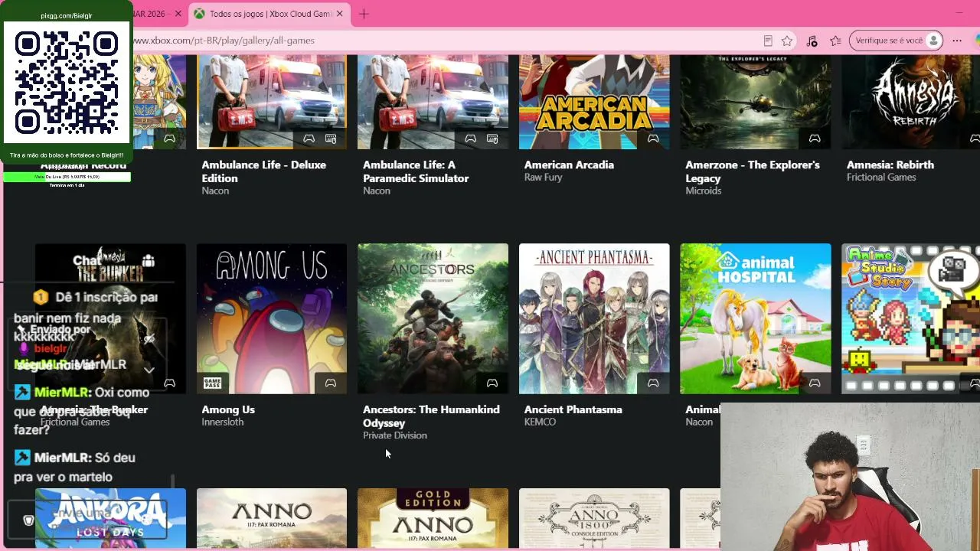Open the Amnesia: Rebirth cover art
The image size is (980, 551).
911,102
